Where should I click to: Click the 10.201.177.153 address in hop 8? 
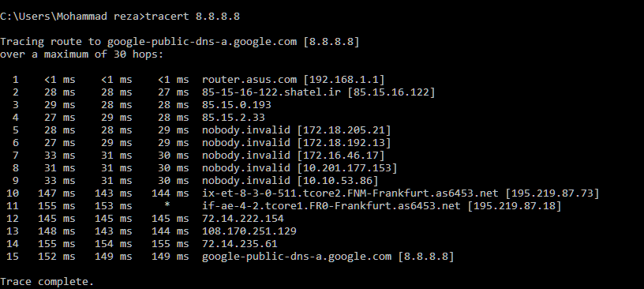pyautogui.click(x=347, y=168)
